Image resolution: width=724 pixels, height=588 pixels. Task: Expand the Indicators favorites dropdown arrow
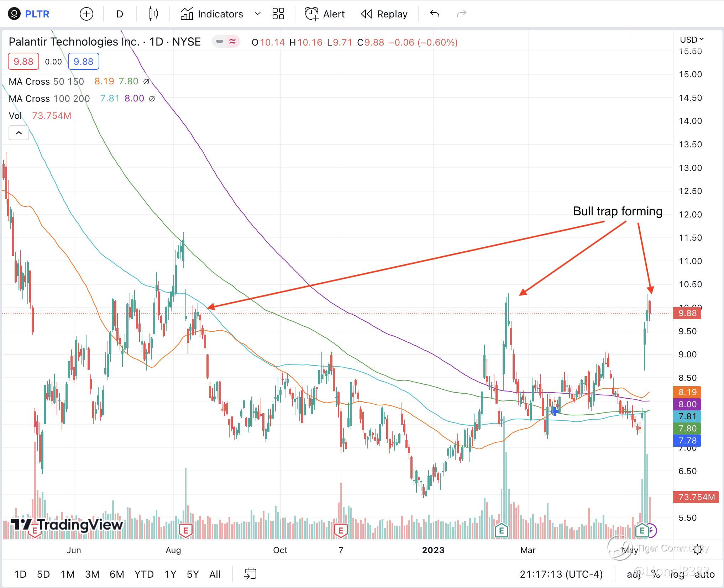(x=258, y=14)
